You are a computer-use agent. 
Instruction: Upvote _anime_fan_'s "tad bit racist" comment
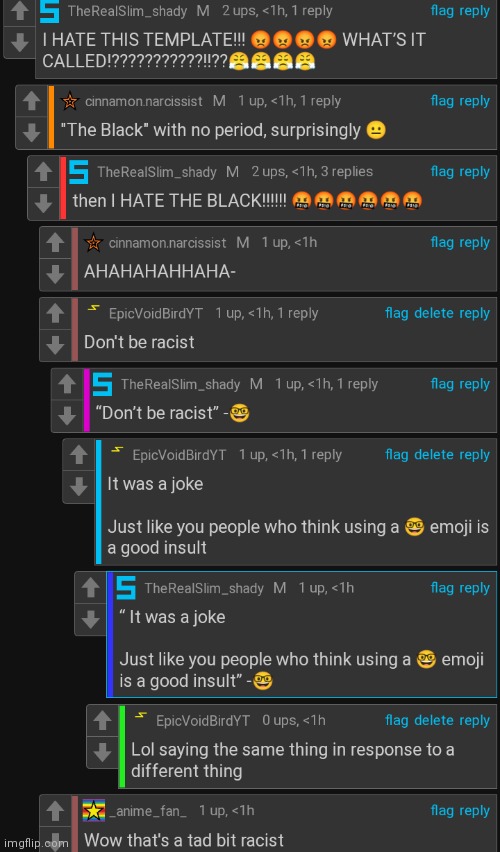[x=55, y=811]
